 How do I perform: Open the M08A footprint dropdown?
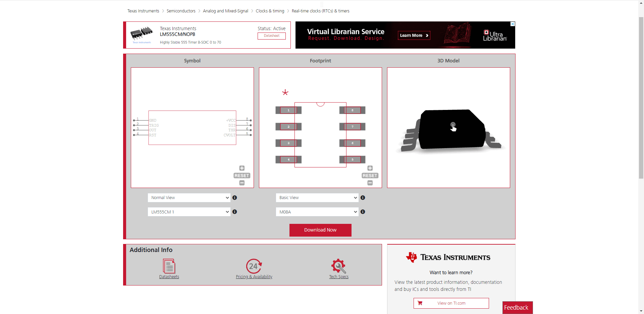tap(317, 212)
